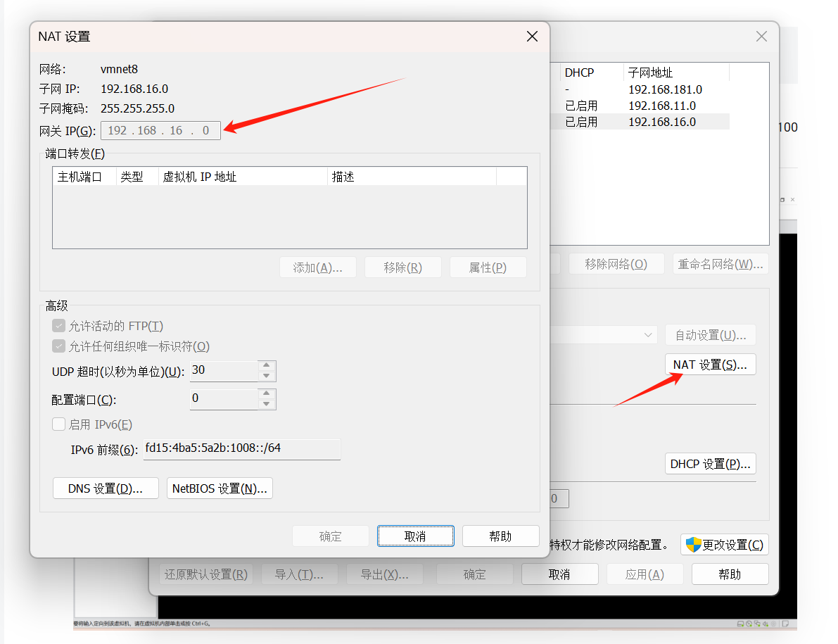Increase 配置端口 value with up arrow

pyautogui.click(x=266, y=393)
